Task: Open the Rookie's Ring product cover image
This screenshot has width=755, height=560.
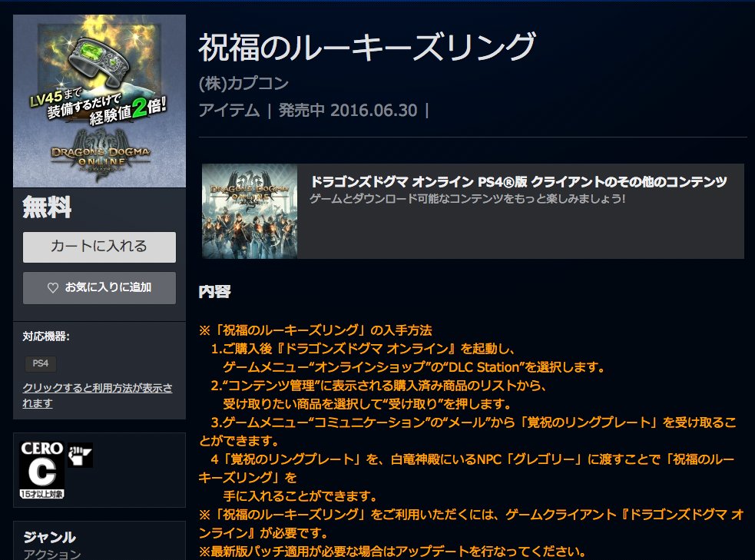Action: pos(99,101)
